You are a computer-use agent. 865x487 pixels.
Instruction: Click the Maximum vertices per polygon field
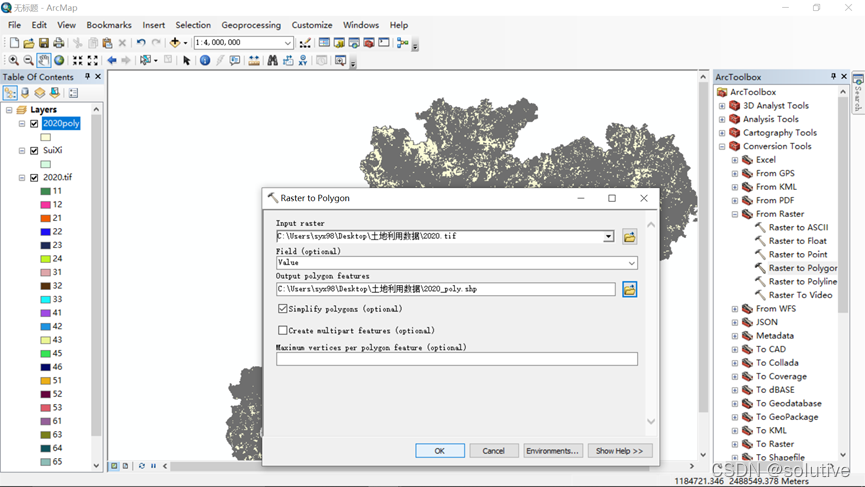click(x=457, y=359)
